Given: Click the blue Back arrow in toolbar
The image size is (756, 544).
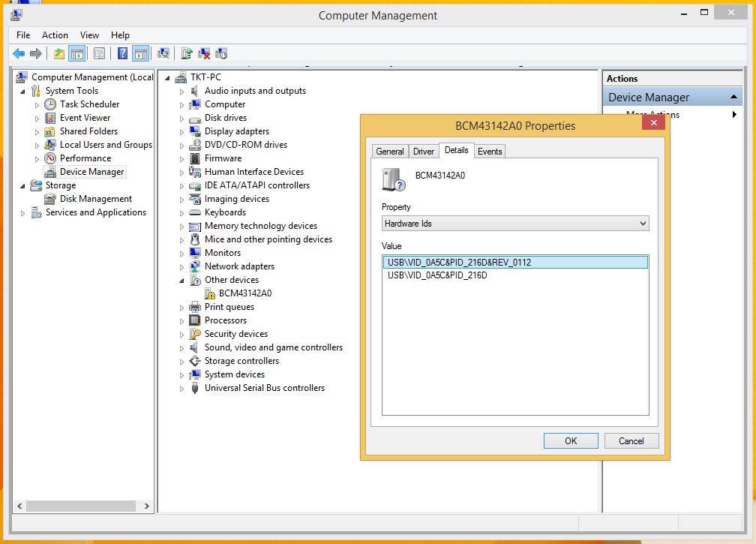Looking at the screenshot, I should click(x=19, y=53).
